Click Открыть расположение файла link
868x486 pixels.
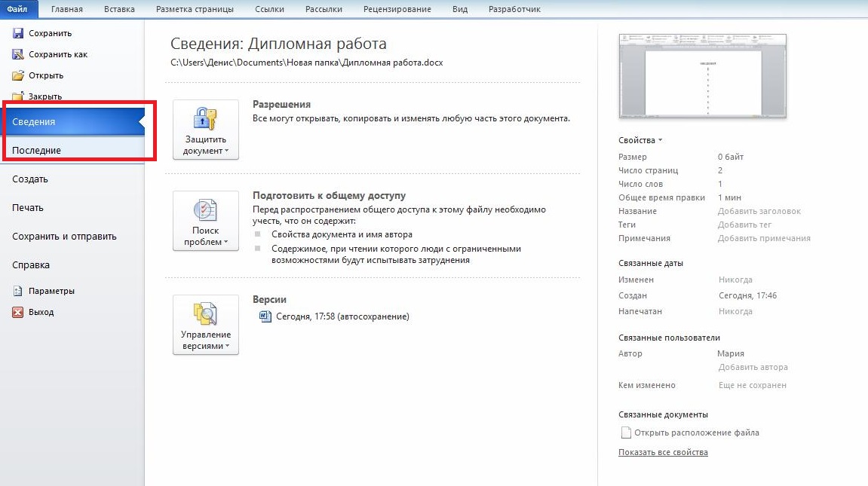(696, 433)
